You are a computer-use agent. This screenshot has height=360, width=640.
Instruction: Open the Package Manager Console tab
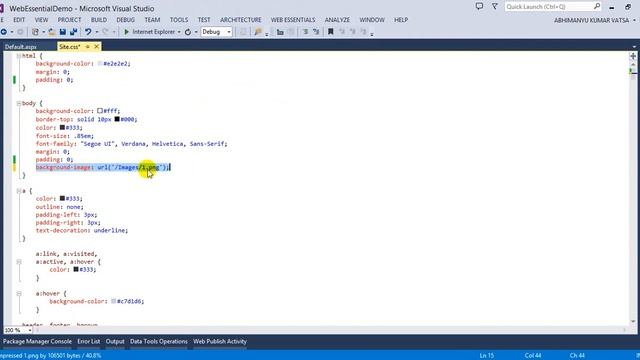pos(38,341)
